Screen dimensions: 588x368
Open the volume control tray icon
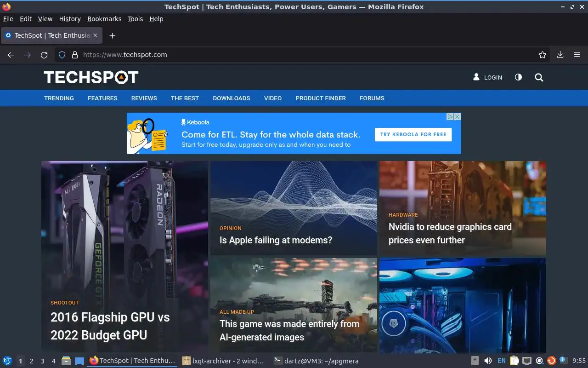(x=488, y=361)
